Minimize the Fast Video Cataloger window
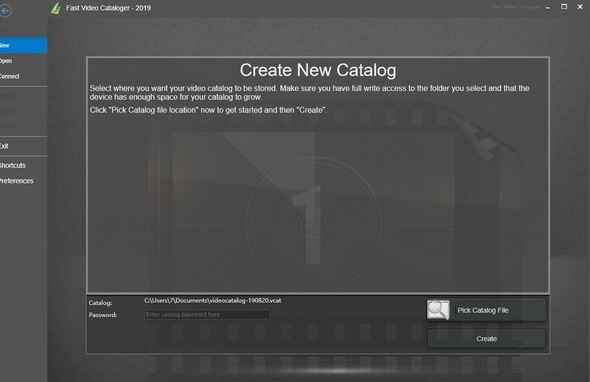The width and height of the screenshot is (590, 382). [548, 8]
